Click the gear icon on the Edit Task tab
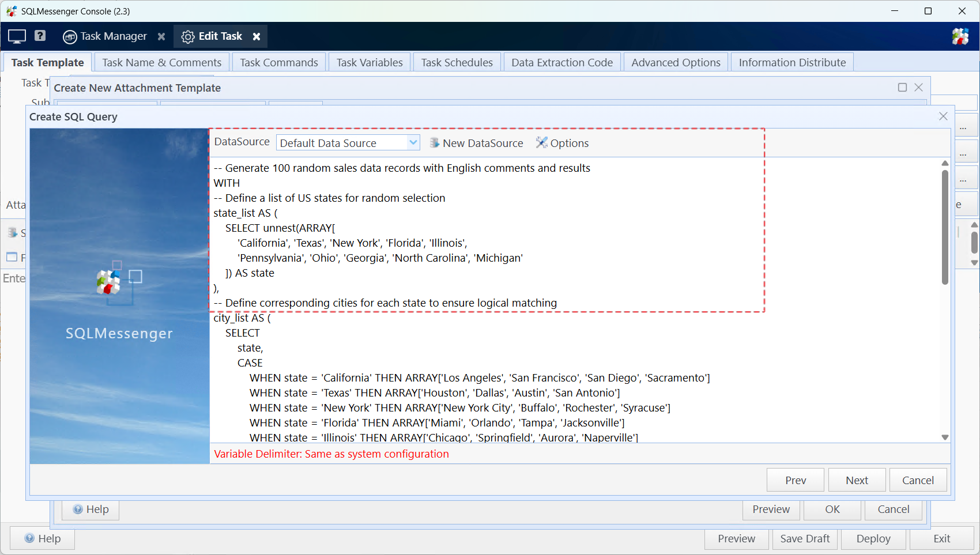Image resolution: width=980 pixels, height=555 pixels. [x=187, y=36]
